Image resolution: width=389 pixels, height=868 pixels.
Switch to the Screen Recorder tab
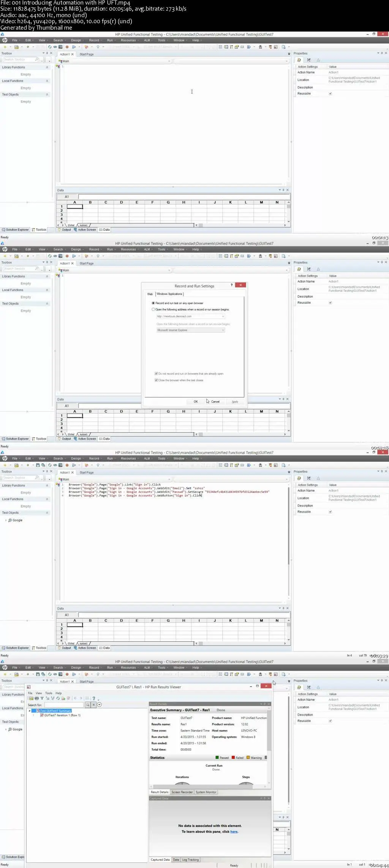pos(182,792)
